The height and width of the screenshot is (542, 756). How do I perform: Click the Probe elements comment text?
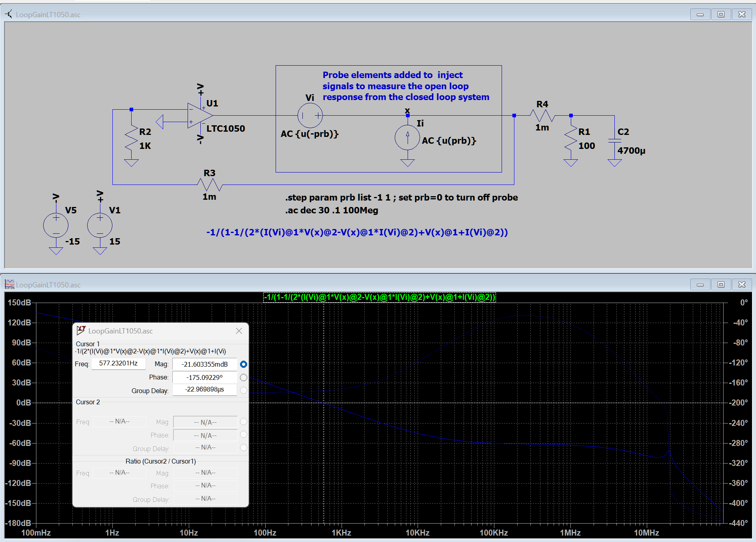406,86
